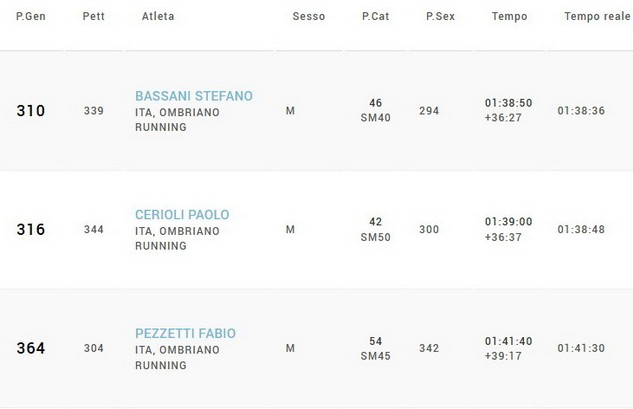Sort by the Sesso column header
Screen dimensions: 633x409
click(x=308, y=16)
